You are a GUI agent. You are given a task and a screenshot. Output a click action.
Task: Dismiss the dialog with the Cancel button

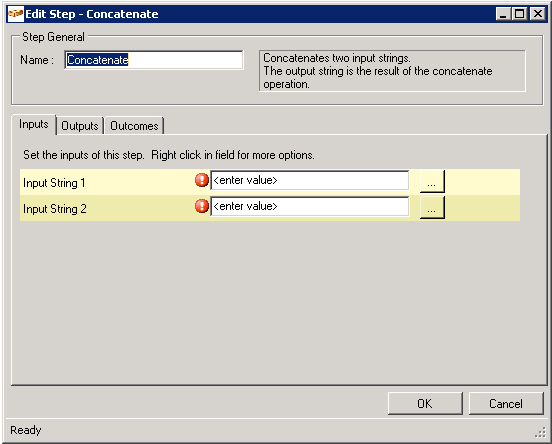(506, 403)
